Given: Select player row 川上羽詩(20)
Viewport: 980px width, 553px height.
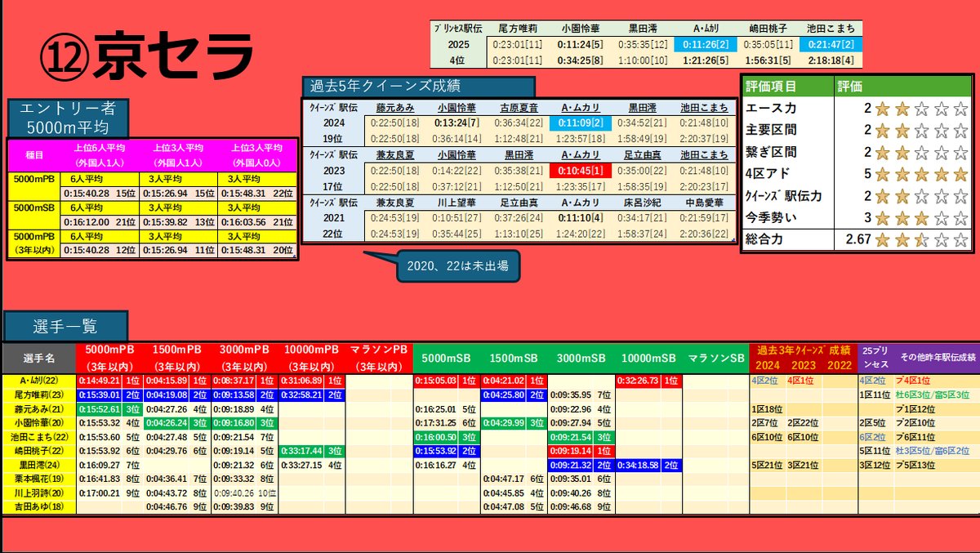Looking at the screenshot, I should pyautogui.click(x=490, y=493).
